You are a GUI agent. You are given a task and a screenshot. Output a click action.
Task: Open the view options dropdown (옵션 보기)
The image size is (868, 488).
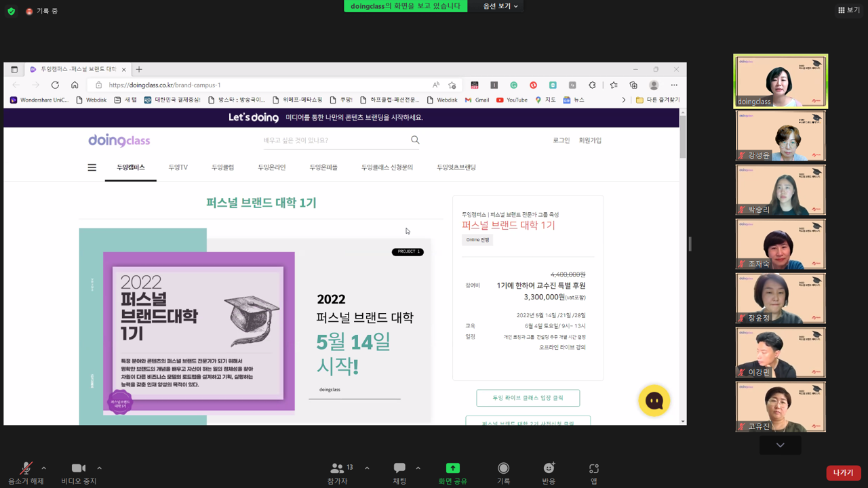(x=500, y=6)
